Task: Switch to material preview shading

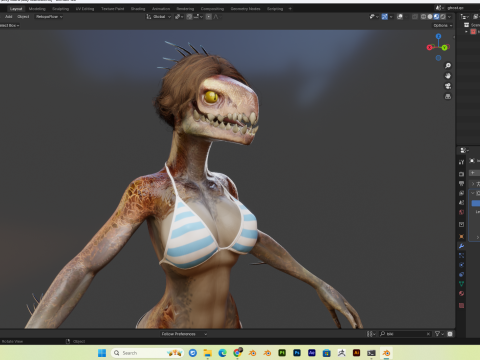Action: [436, 17]
